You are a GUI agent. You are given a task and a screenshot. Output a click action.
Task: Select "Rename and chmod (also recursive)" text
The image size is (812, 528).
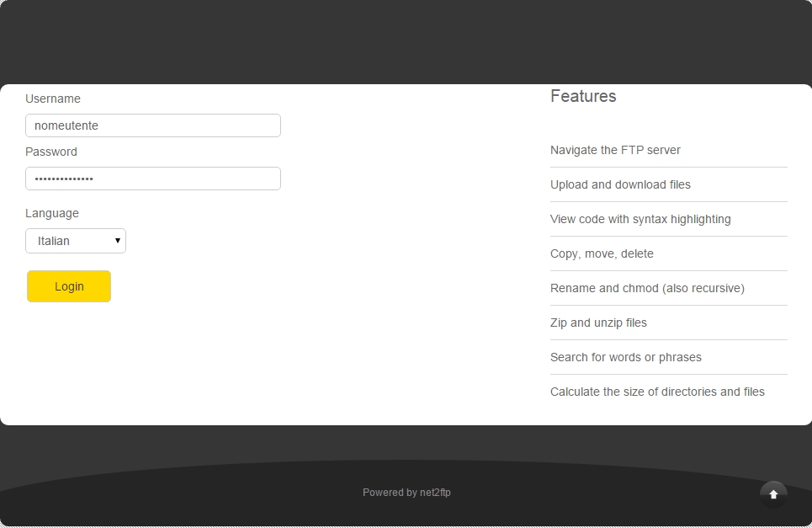tap(647, 288)
